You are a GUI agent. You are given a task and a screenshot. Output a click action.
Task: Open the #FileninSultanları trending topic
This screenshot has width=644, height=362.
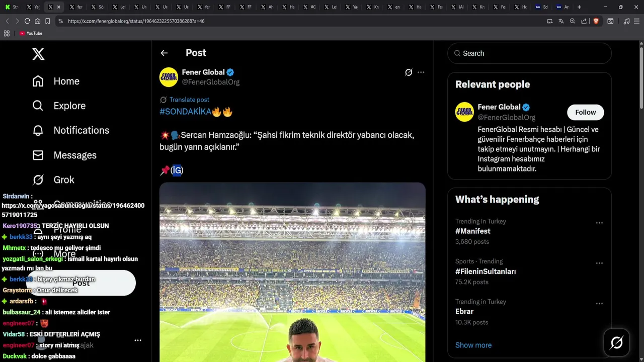click(486, 271)
